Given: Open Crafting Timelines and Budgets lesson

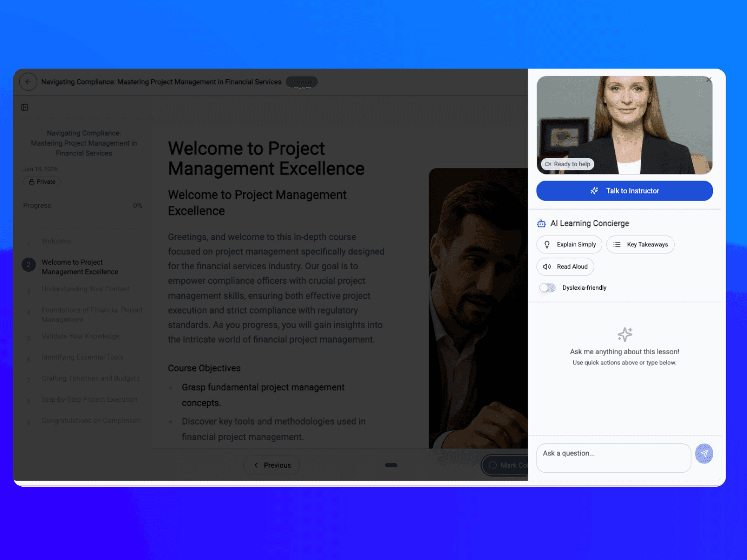Looking at the screenshot, I should [x=91, y=378].
